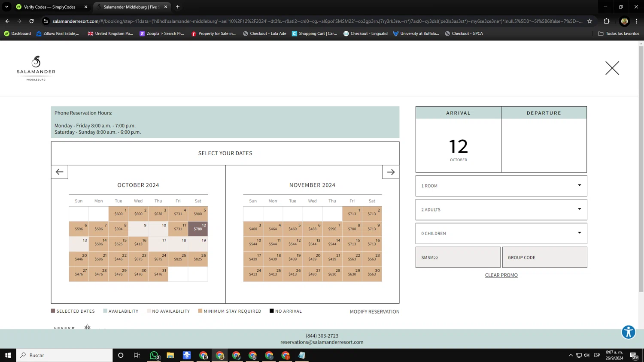Click the taskbar clock 8:07 a. m.
The height and width of the screenshot is (362, 644).
coord(614,355)
